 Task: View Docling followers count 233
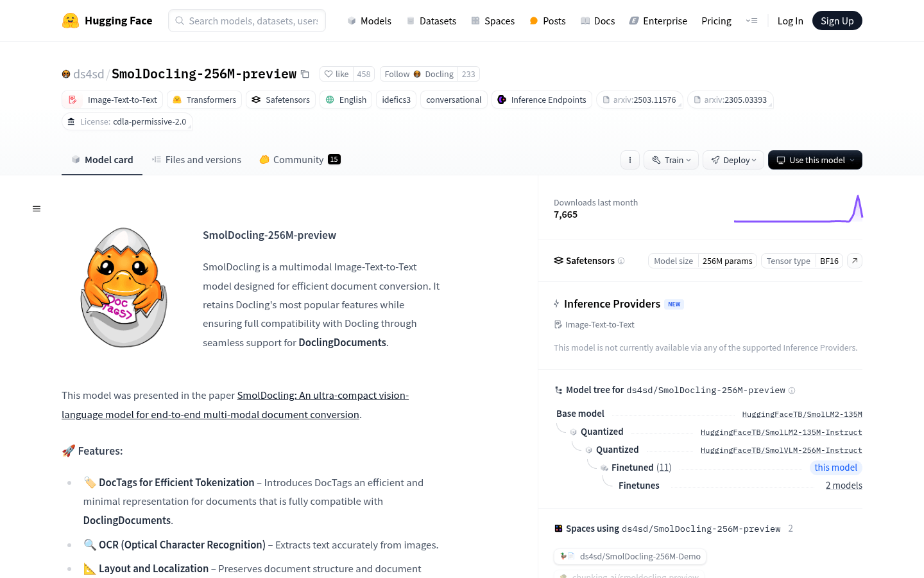tap(468, 74)
